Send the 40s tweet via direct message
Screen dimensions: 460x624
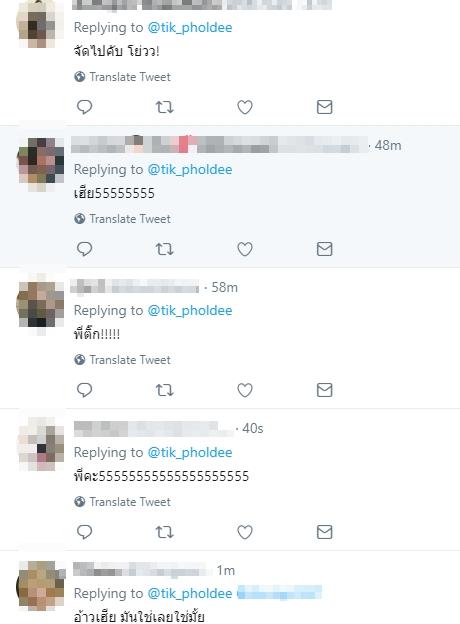[324, 532]
